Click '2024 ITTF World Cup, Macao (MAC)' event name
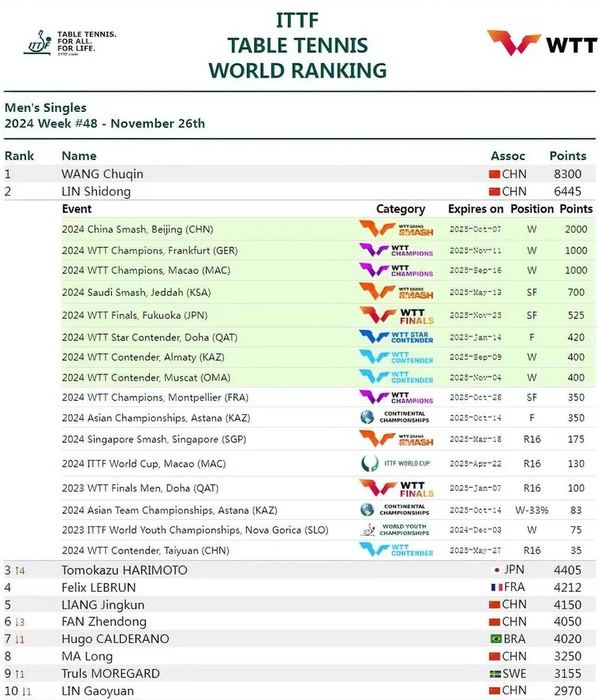 [144, 464]
